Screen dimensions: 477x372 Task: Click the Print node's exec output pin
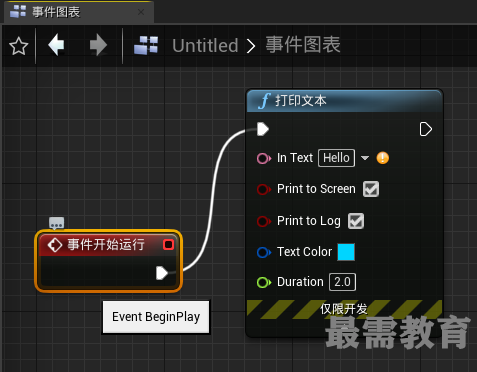pyautogui.click(x=425, y=129)
